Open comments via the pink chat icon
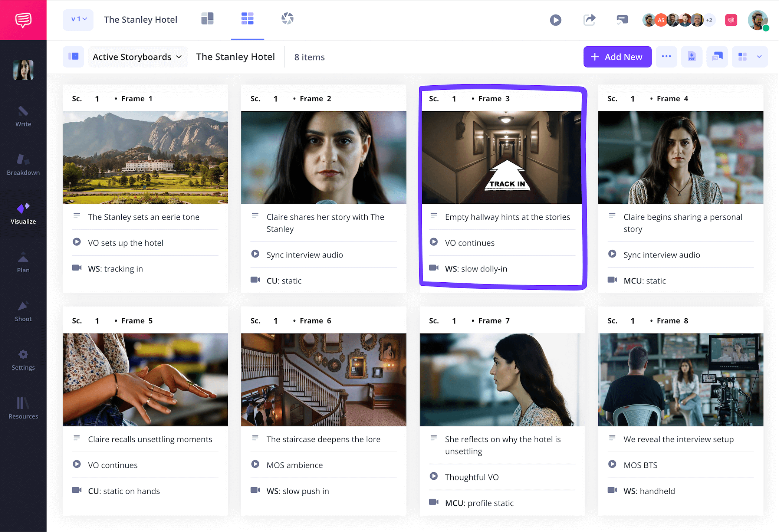779x532 pixels. pyautogui.click(x=730, y=20)
